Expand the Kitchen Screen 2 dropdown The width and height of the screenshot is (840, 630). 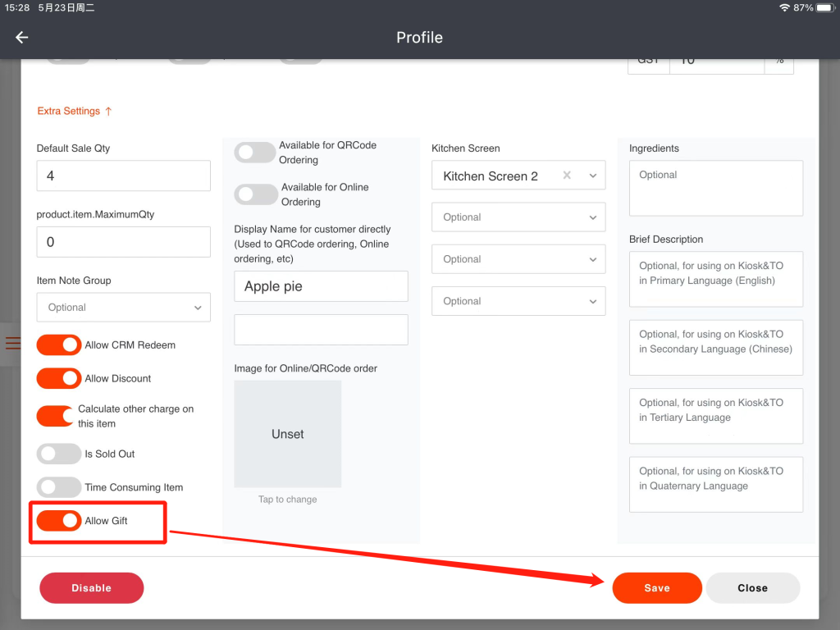[593, 176]
